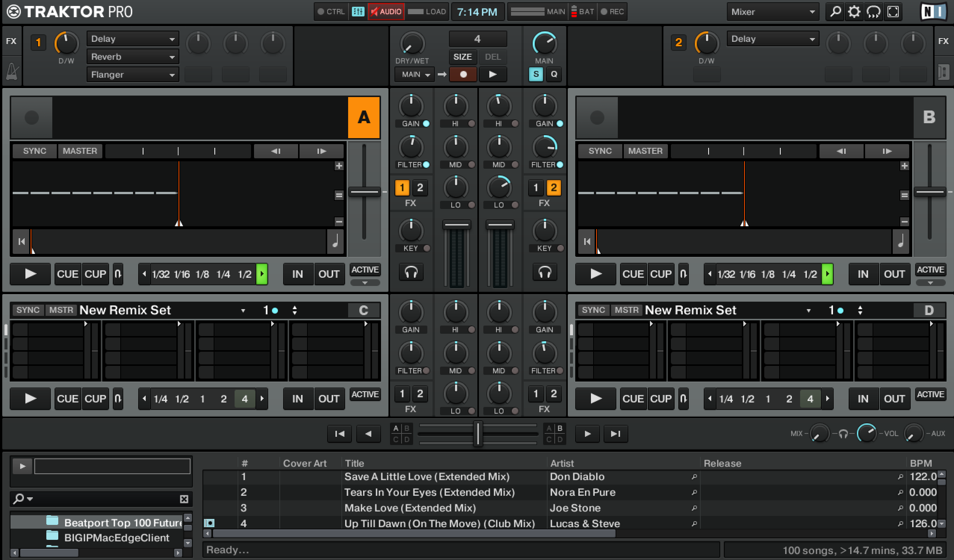
Task: Click Deck A tempo bend forward arrow
Action: click(321, 151)
